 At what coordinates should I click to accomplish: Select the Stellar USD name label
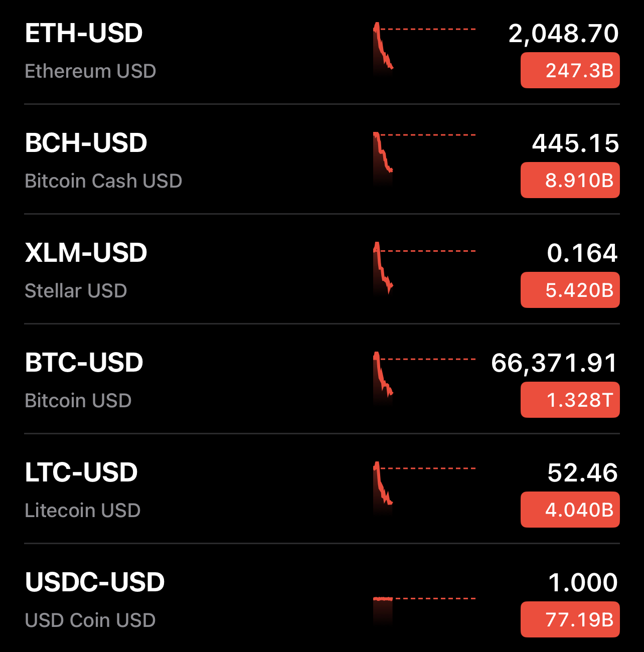click(x=76, y=291)
